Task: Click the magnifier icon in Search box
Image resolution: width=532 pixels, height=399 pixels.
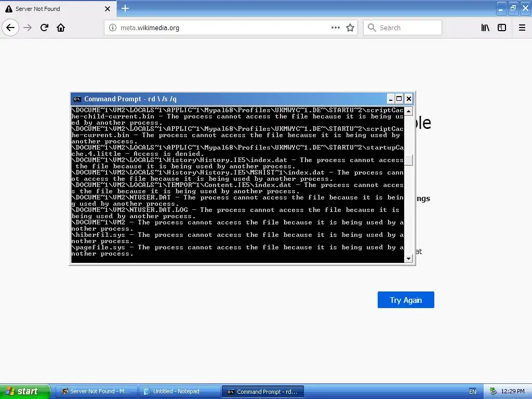Action: coord(372,28)
